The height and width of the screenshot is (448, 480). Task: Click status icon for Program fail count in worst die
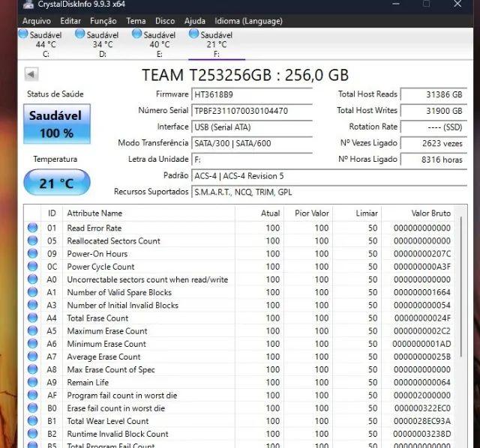(x=32, y=395)
